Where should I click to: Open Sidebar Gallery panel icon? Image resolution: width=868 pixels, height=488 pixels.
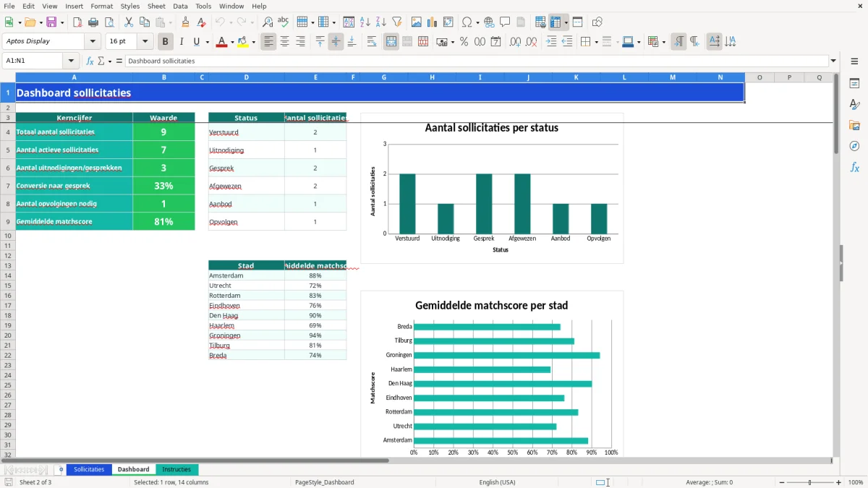(x=854, y=125)
